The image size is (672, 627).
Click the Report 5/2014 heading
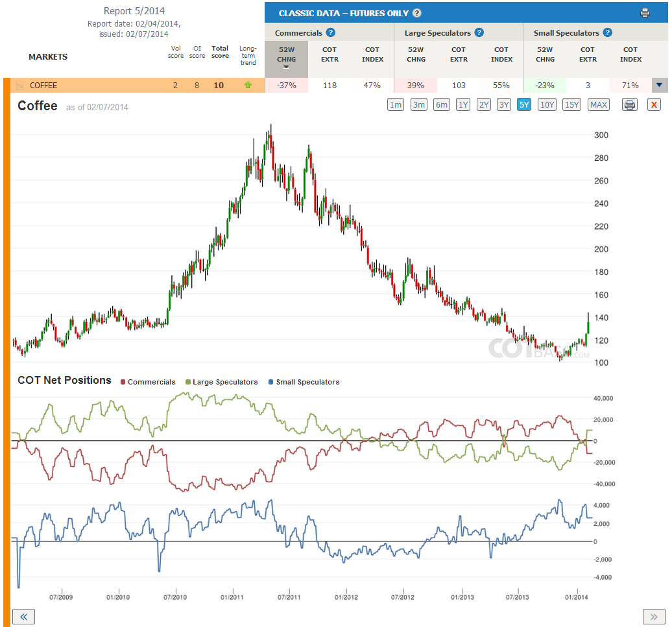click(134, 11)
